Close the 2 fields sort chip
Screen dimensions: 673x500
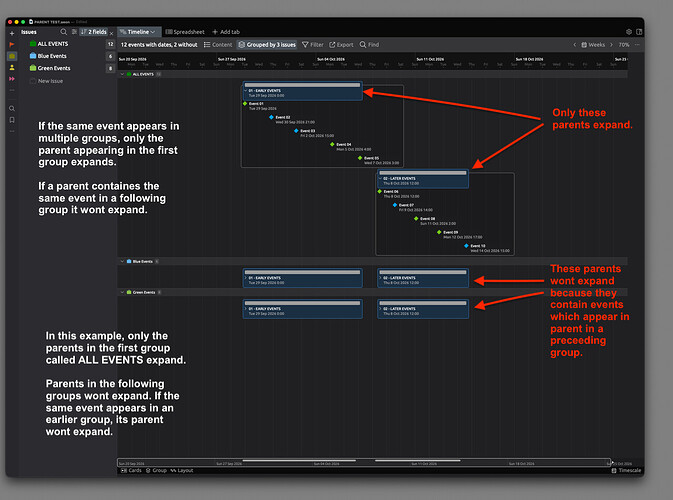[112, 33]
